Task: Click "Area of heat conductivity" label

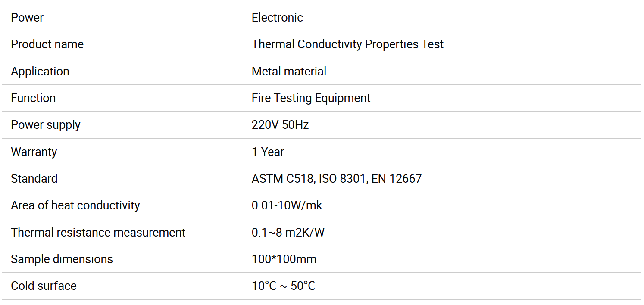Action: tap(75, 205)
